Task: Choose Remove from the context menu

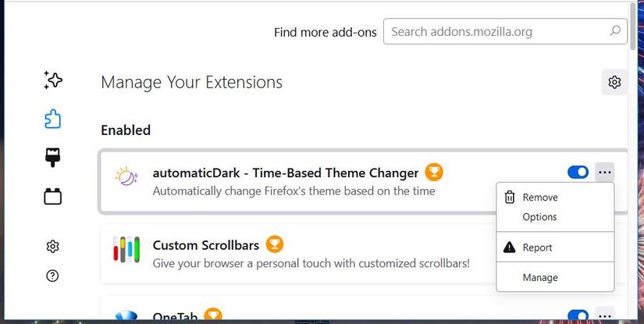Action: 539,198
